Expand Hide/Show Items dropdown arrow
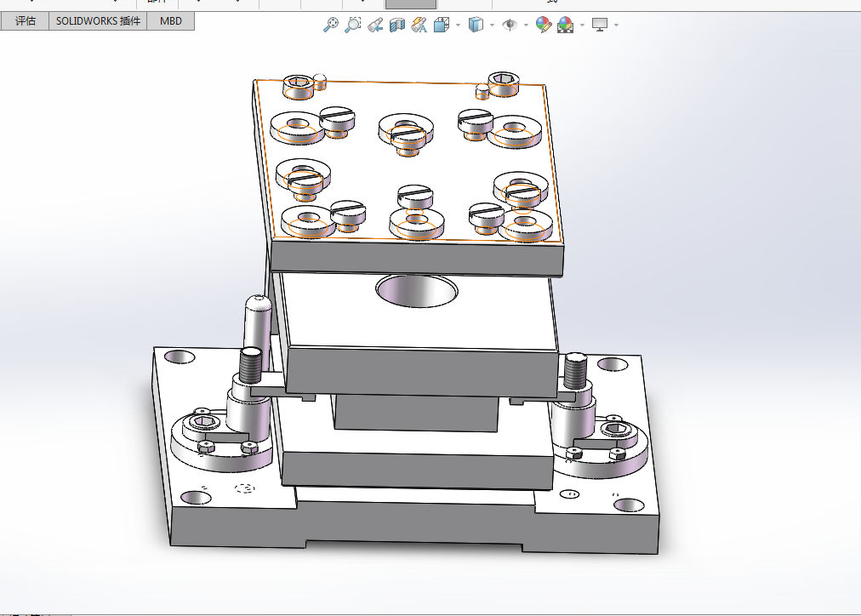Screen dimensions: 861x616 coord(526,25)
